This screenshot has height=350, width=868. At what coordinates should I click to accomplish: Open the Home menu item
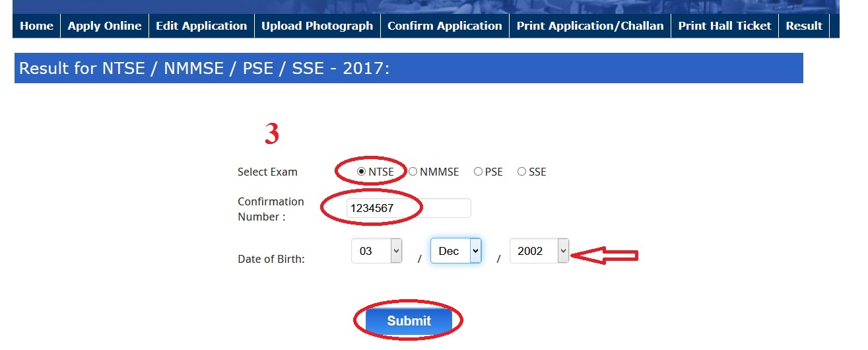coord(36,26)
